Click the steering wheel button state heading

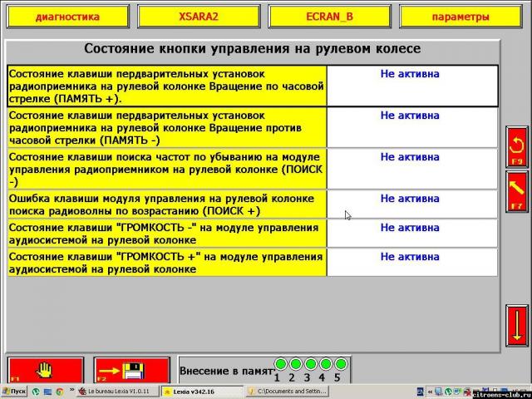[253, 48]
